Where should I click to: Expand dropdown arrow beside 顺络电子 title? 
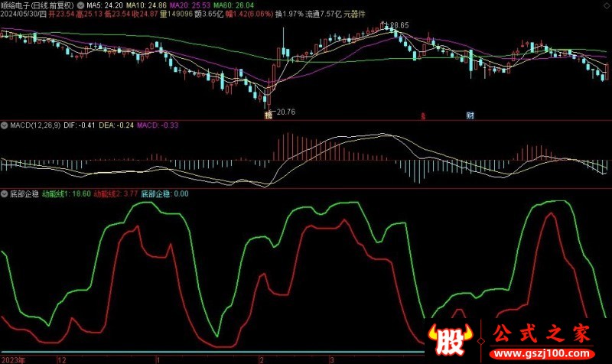[x=82, y=5]
